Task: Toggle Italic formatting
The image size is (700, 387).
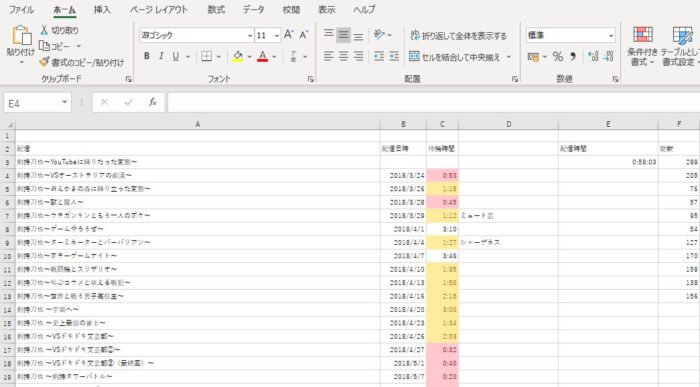Action: 161,56
